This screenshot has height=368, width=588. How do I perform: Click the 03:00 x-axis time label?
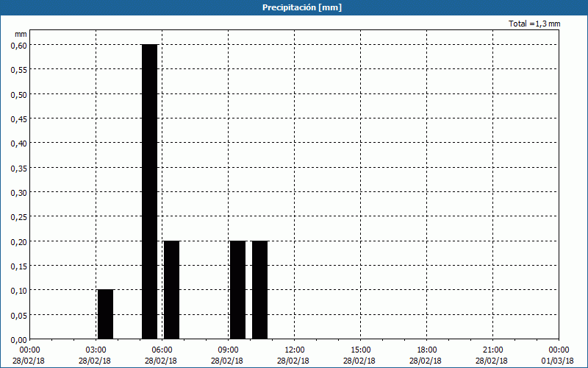tap(96, 350)
